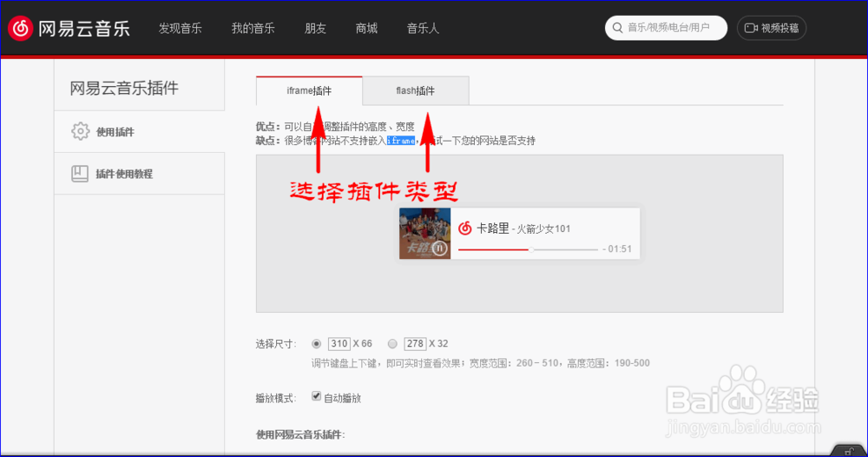
Task: Click the highlighted iframe word in 缺点 text
Action: [401, 141]
